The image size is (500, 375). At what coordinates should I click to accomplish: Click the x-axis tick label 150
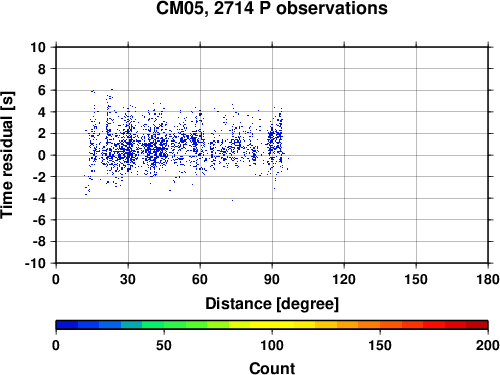click(416, 279)
